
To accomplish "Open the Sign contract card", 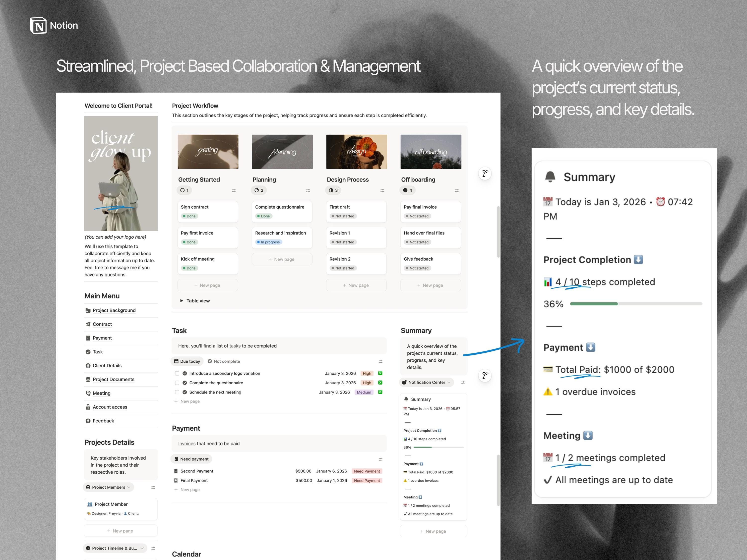I will click(208, 212).
